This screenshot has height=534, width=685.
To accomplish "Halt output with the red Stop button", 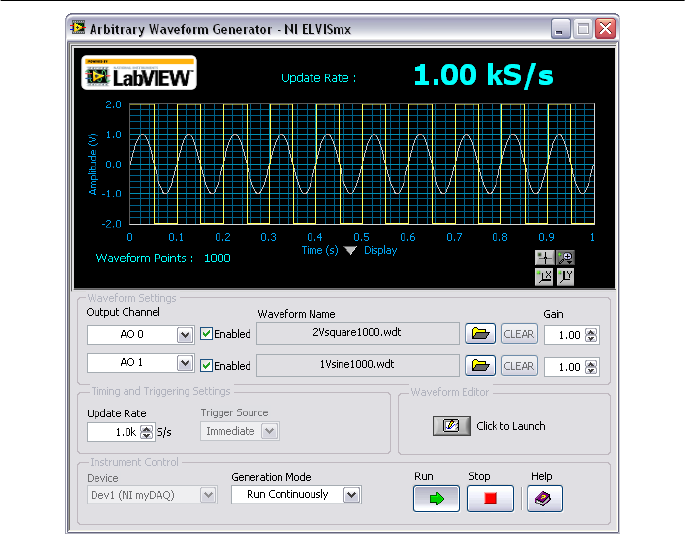I will 490,498.
